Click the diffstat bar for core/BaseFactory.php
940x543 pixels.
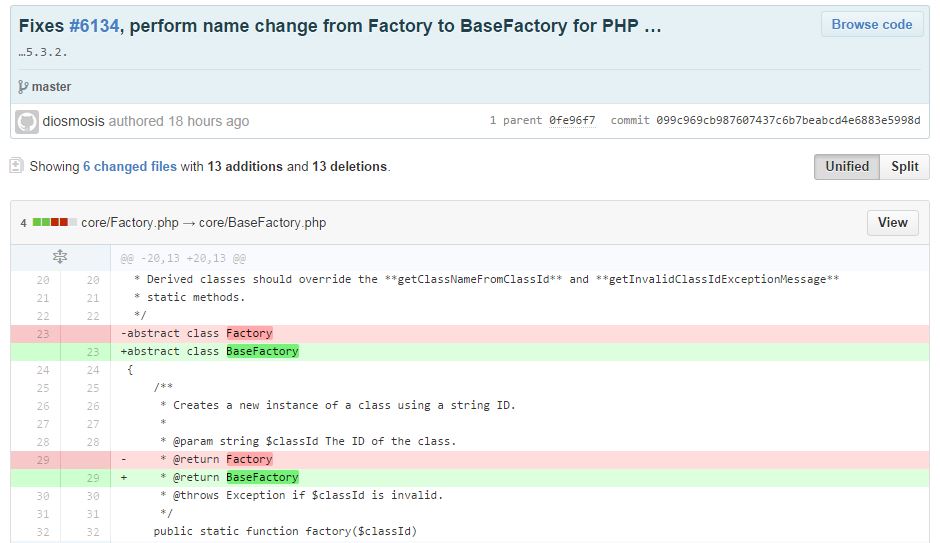tap(55, 222)
